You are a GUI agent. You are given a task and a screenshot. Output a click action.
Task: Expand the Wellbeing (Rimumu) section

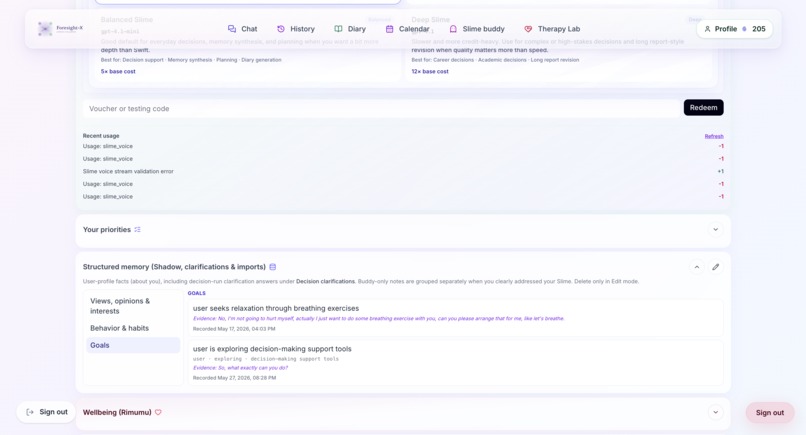click(x=715, y=412)
